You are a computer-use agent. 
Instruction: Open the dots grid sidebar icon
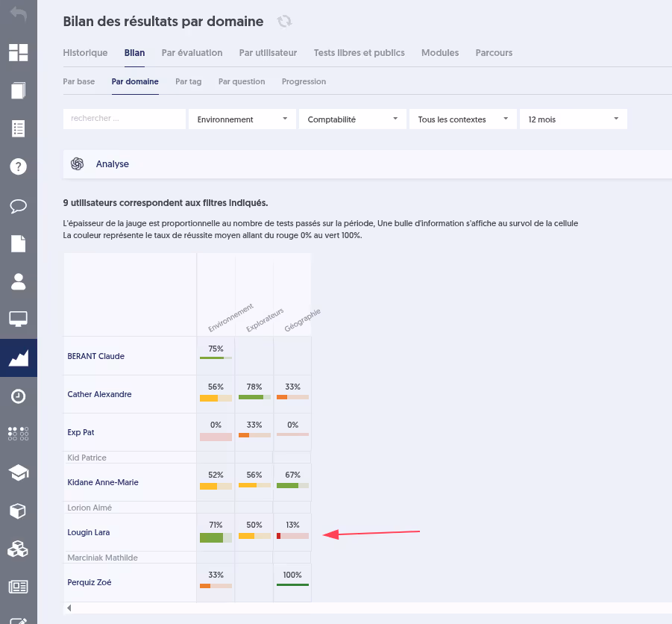tap(19, 434)
